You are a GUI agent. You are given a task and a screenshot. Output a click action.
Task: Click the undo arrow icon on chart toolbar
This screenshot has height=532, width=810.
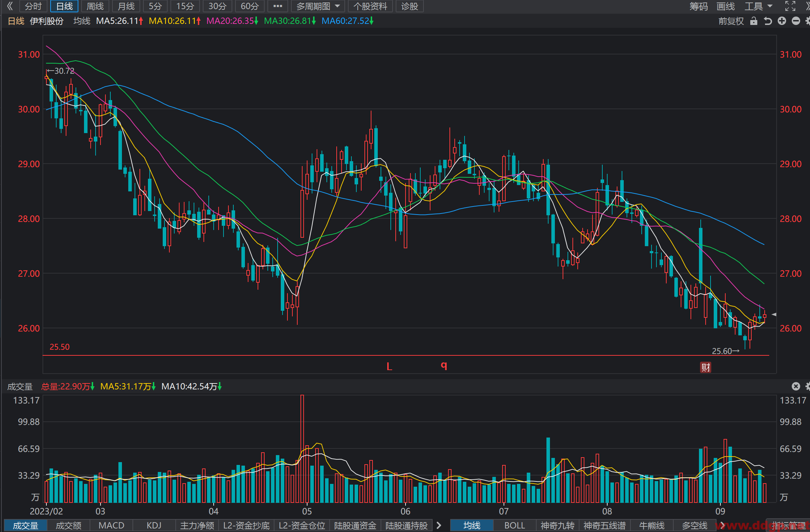click(768, 21)
